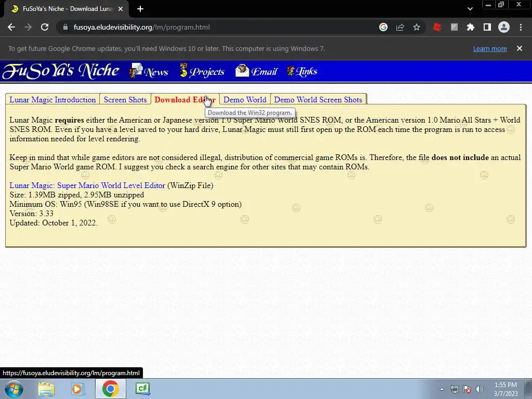Launch Windows Media Player from the taskbar
This screenshot has height=399, width=532.
point(78,389)
